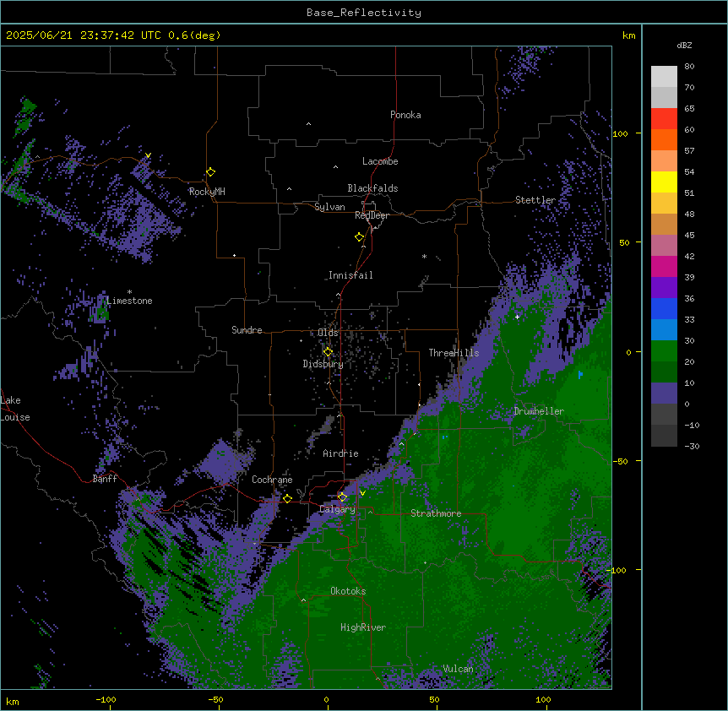Select the orange 60 dBZ legend swatch
This screenshot has width=728, height=711.
click(664, 139)
